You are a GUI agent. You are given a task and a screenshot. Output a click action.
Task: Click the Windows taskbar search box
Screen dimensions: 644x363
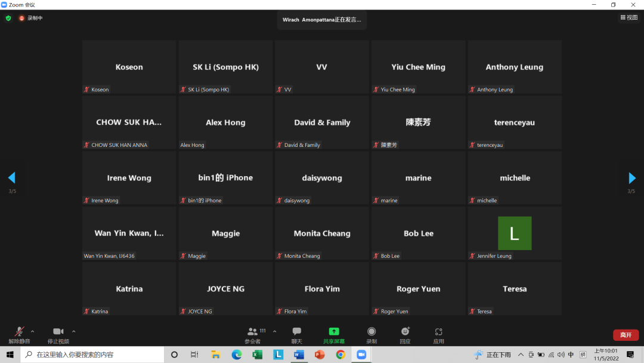pyautogui.click(x=92, y=355)
